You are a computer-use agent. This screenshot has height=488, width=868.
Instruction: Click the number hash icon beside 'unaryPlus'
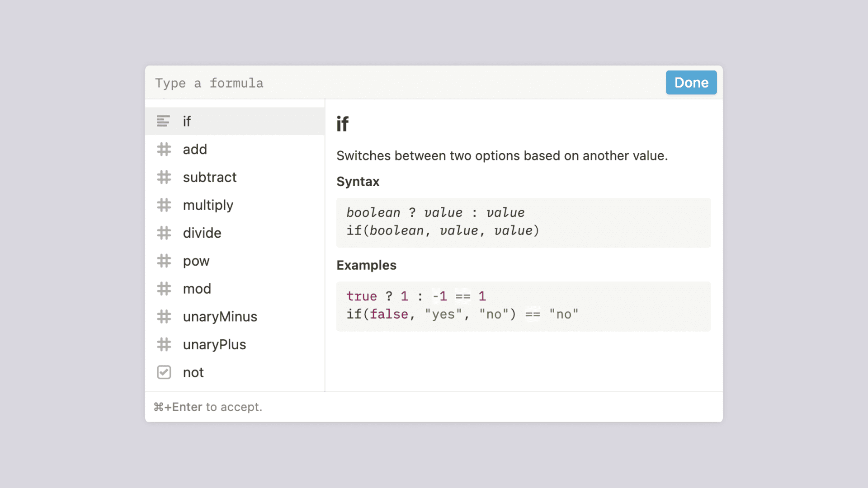pyautogui.click(x=164, y=345)
